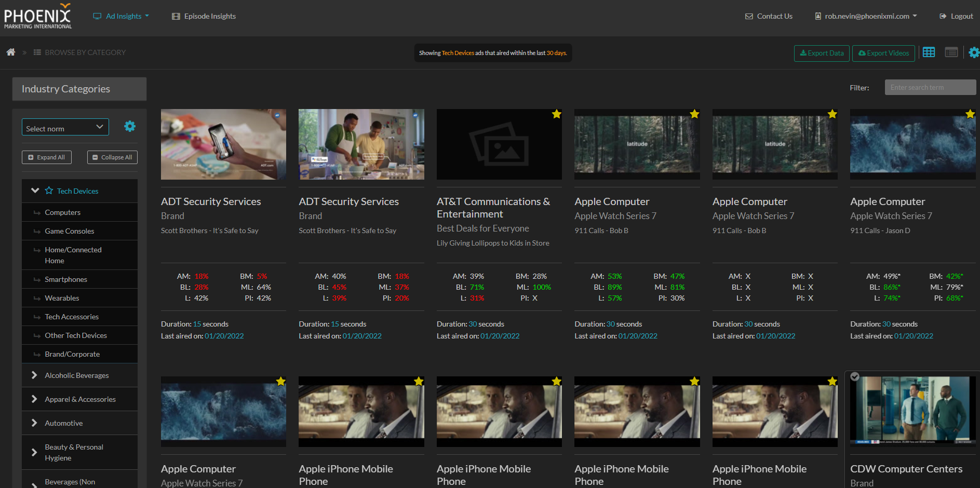Open first ADT Security Services phone thumbnail
Viewport: 980px width, 488px height.
click(223, 144)
